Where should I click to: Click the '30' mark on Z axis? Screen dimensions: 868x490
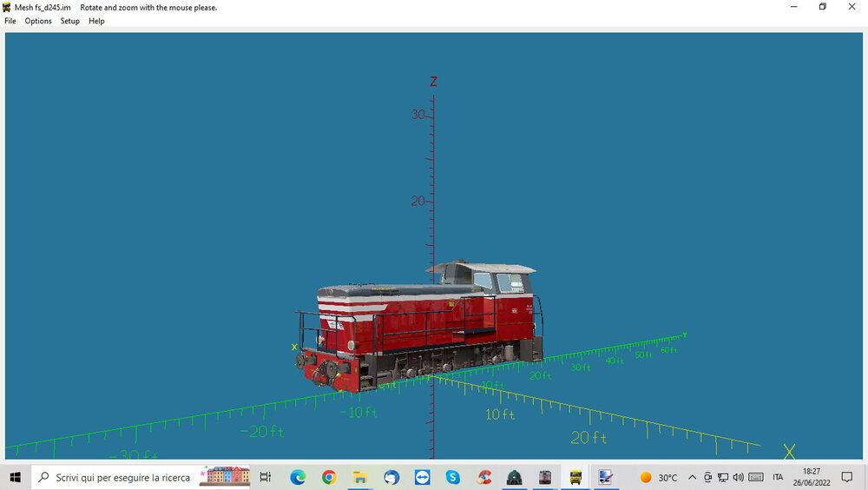(418, 114)
